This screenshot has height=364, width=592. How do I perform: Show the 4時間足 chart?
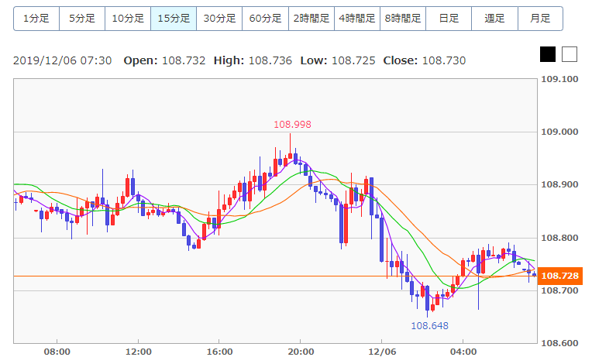[x=357, y=19]
